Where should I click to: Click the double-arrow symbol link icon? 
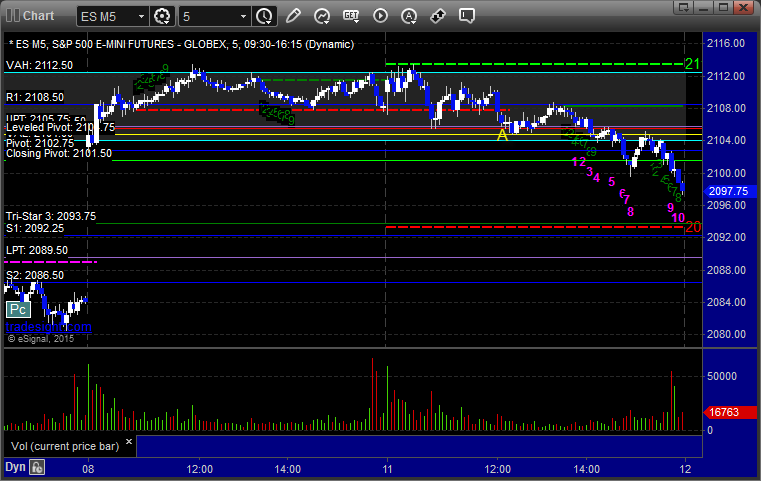point(438,16)
